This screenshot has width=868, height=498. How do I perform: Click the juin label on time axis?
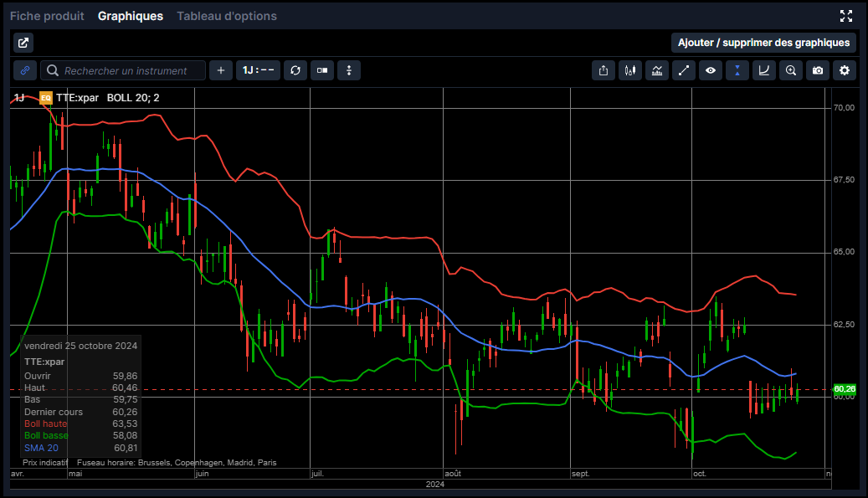[202, 474]
